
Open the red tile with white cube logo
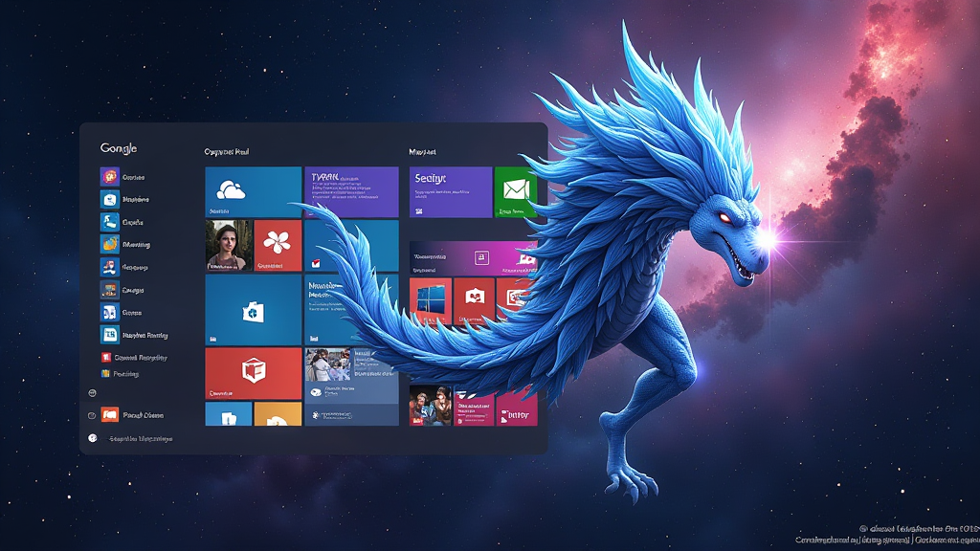point(253,374)
